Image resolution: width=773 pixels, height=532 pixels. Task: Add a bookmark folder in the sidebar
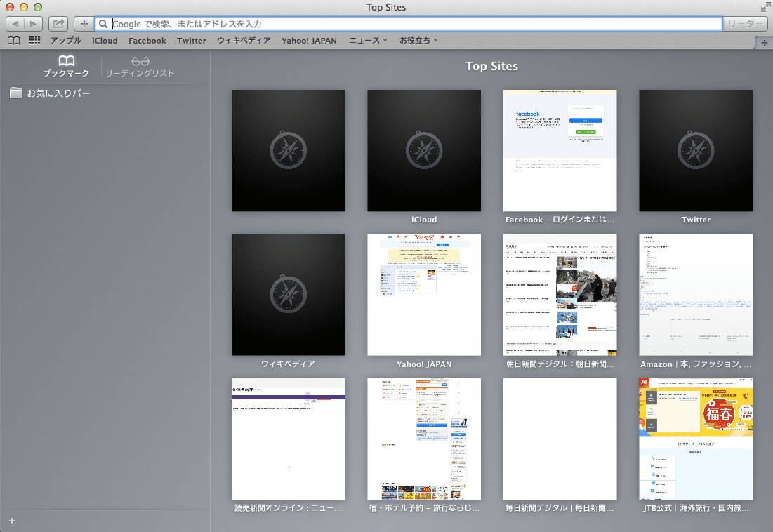tap(12, 521)
